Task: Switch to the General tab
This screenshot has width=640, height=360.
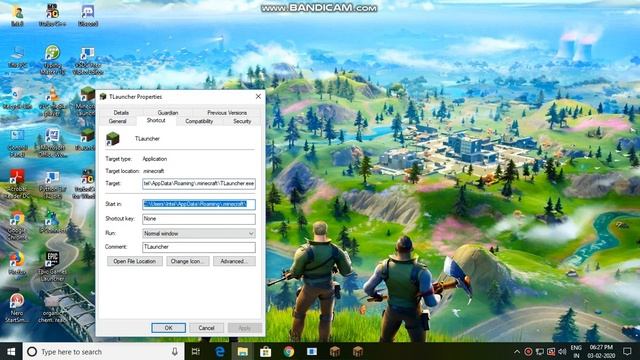Action: pyautogui.click(x=118, y=121)
